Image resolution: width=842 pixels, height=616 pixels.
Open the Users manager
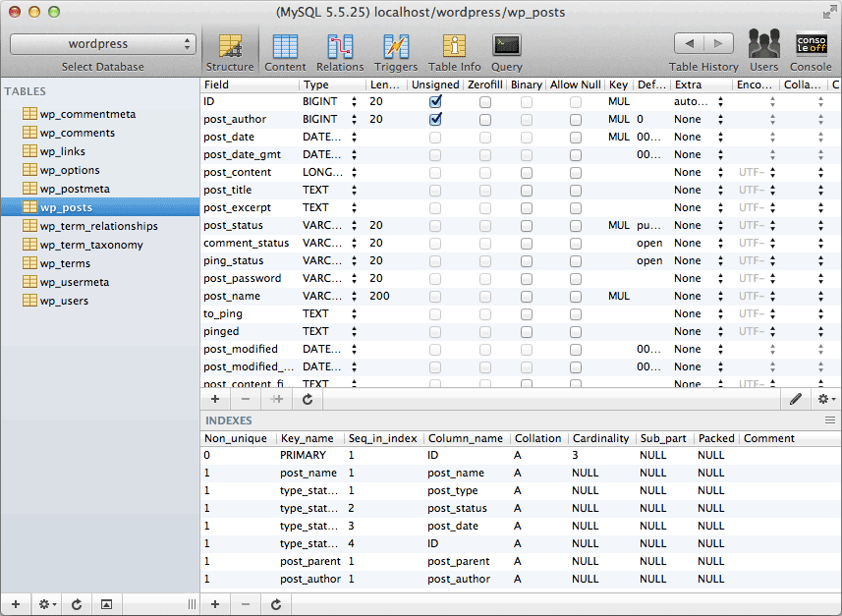pyautogui.click(x=763, y=51)
